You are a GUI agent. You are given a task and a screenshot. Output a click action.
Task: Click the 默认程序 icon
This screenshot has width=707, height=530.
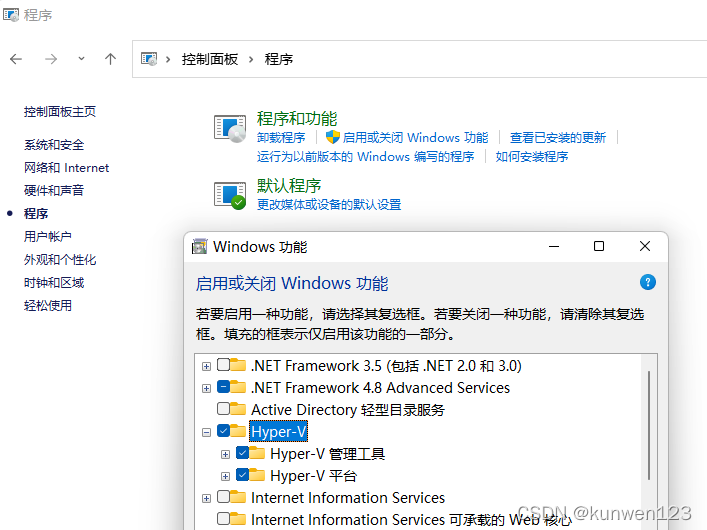point(230,195)
